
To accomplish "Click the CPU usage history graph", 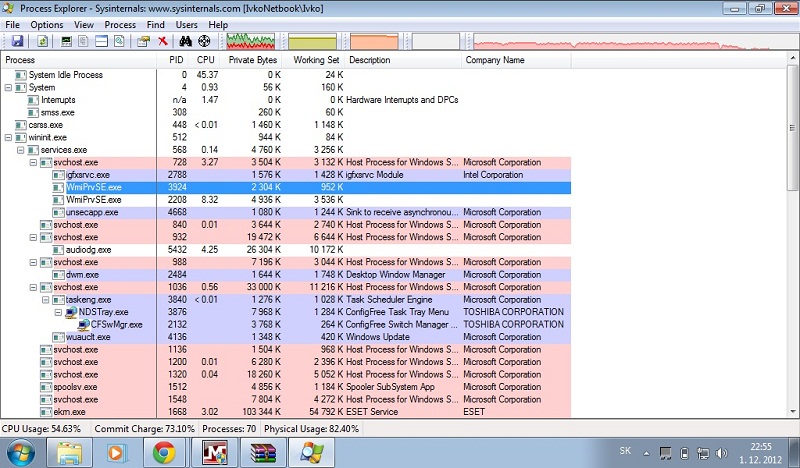I will (x=251, y=41).
